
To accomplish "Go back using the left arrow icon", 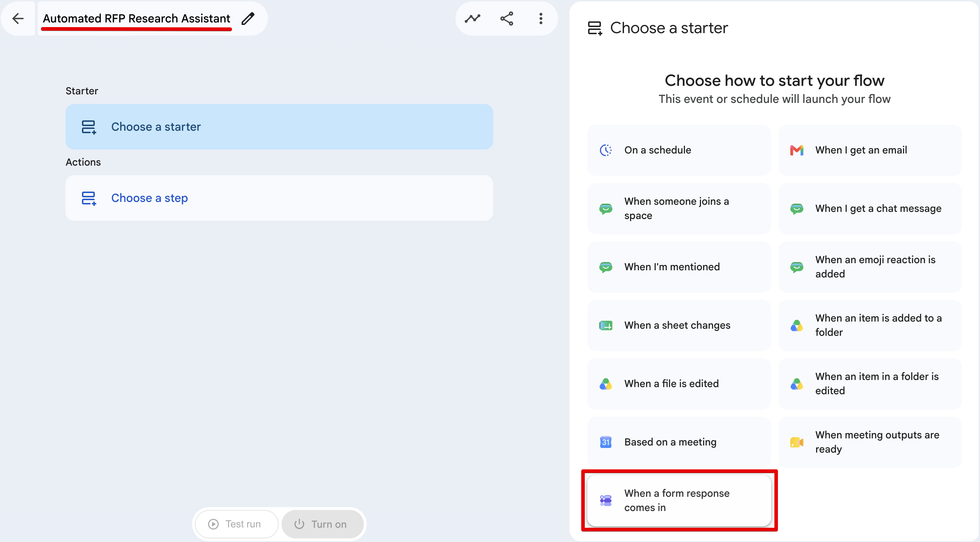I will click(18, 18).
